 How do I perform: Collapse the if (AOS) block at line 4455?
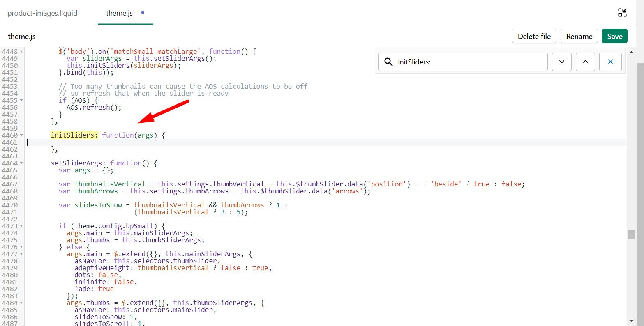click(x=21, y=101)
